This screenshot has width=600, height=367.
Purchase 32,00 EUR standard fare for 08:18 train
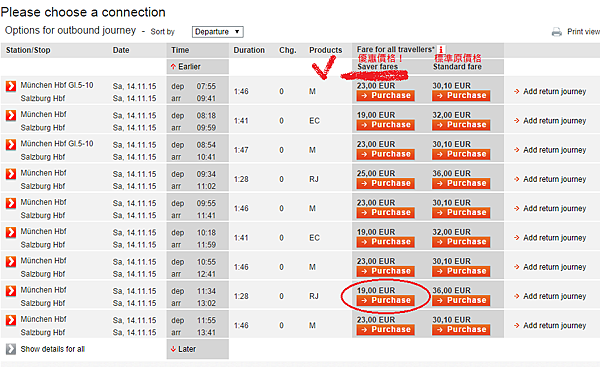461,125
